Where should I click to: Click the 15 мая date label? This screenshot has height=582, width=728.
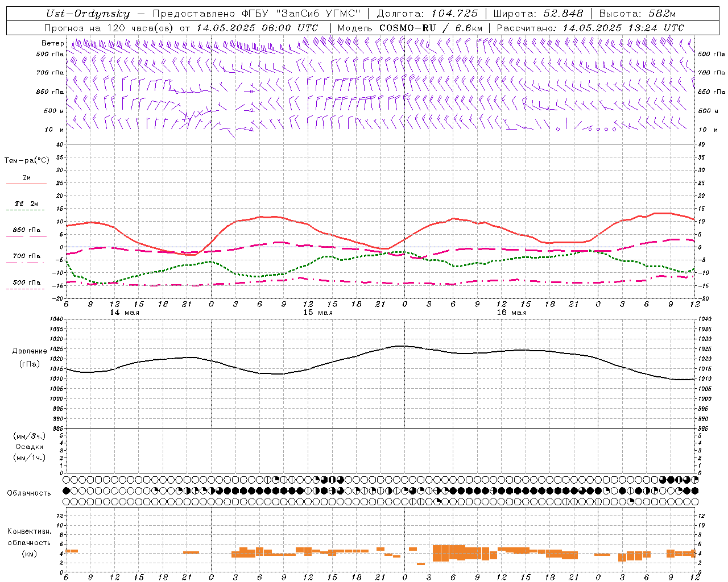[x=318, y=313]
